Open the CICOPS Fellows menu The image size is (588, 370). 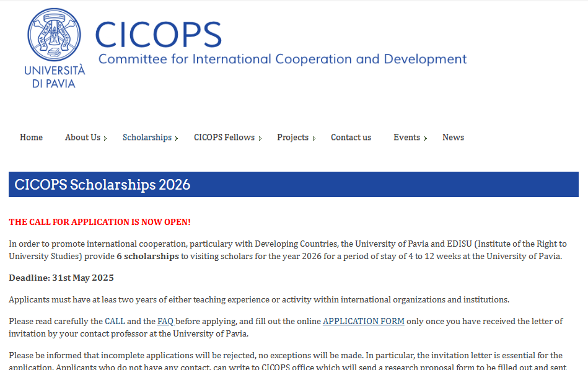point(224,138)
